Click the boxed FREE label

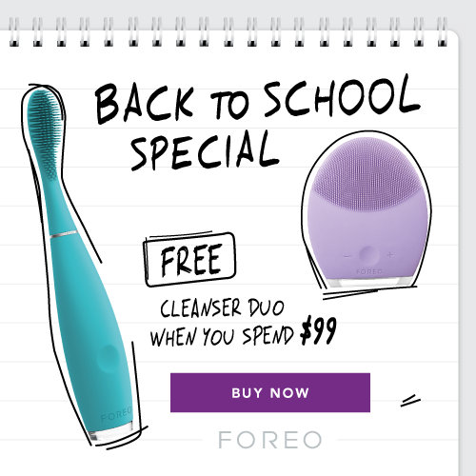[x=189, y=260]
